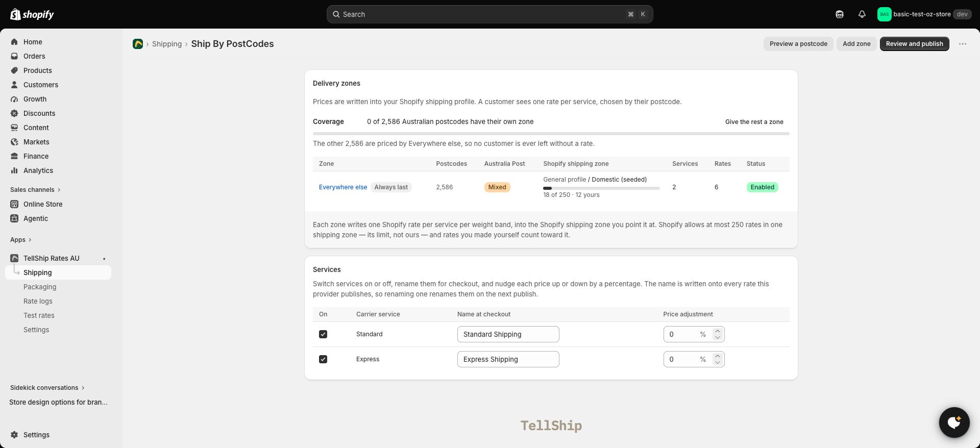Click the Shipping breadcrumb link

click(167, 44)
